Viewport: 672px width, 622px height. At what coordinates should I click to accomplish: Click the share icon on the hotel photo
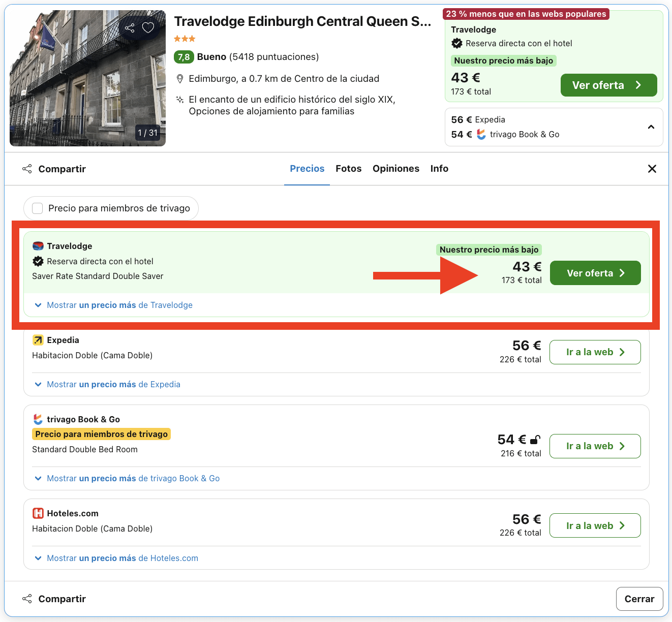(129, 27)
